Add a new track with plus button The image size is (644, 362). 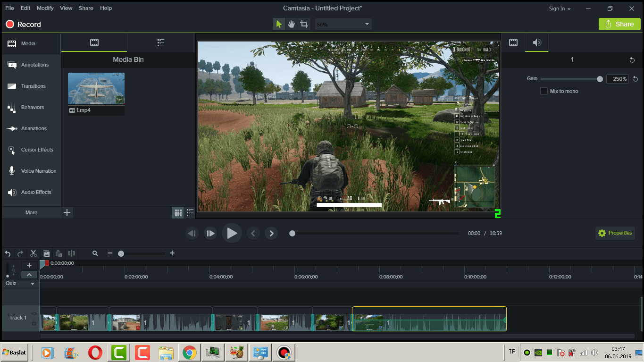29,265
